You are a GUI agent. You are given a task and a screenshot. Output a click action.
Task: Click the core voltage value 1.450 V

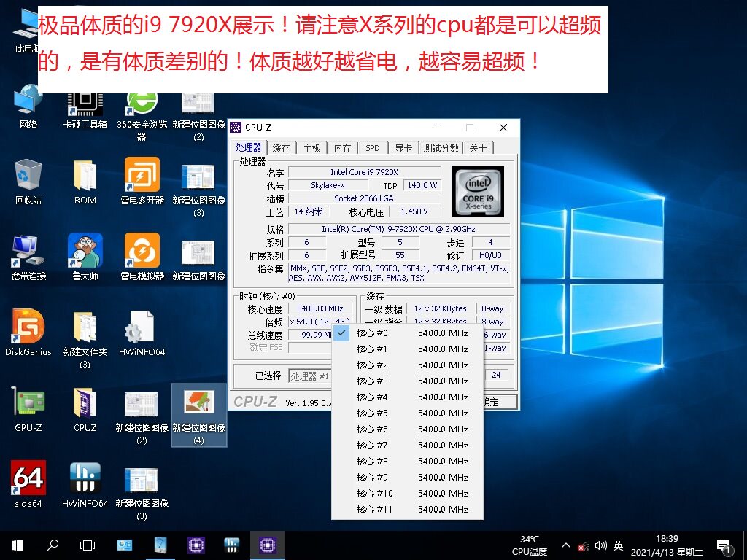(414, 211)
